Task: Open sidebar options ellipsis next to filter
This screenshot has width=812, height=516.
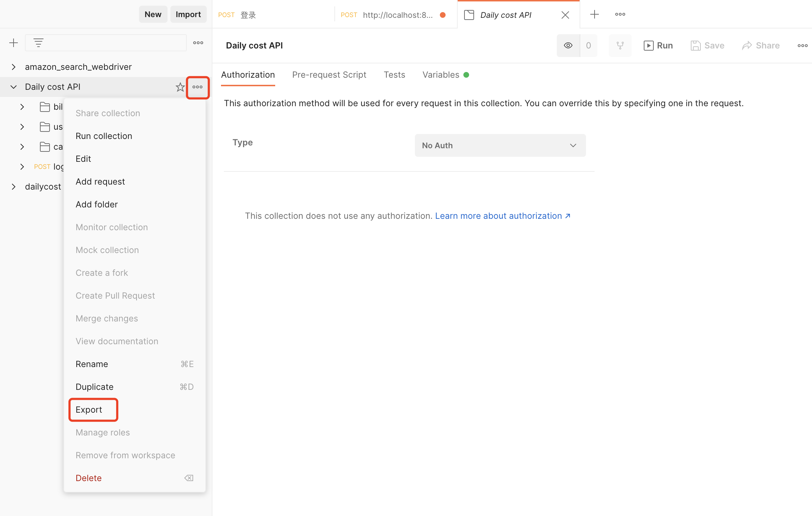Action: (x=198, y=43)
